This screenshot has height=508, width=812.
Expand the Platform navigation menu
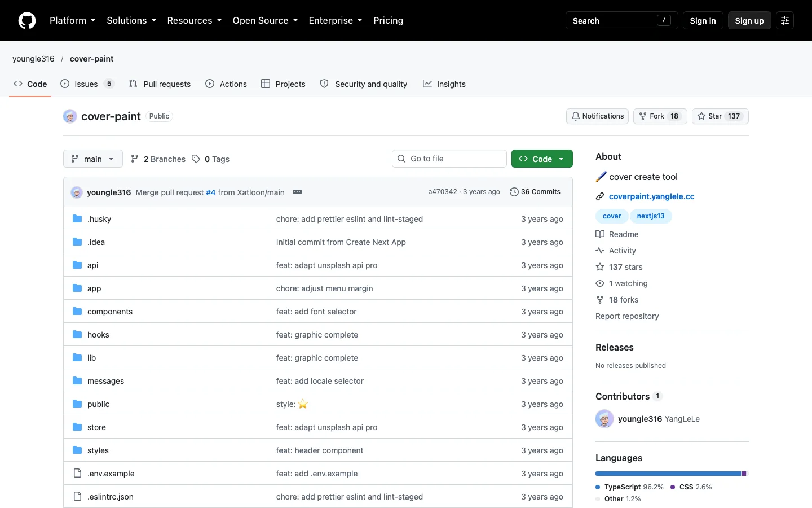72,20
